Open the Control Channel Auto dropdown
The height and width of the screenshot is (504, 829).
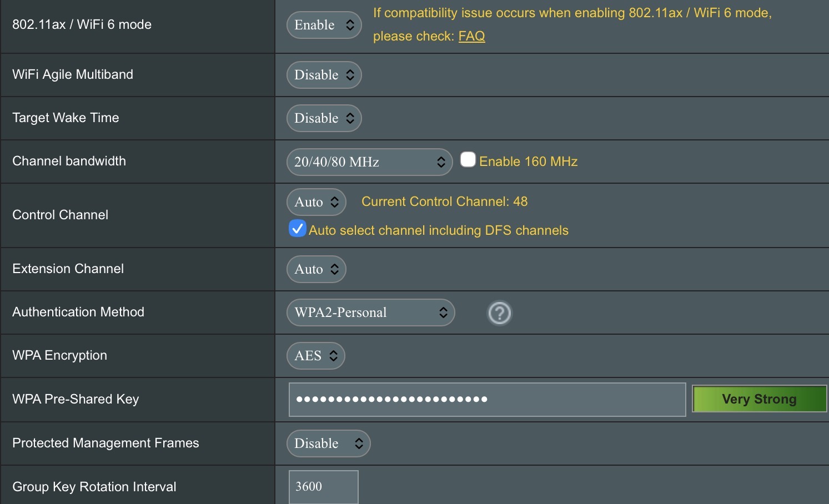coord(316,202)
